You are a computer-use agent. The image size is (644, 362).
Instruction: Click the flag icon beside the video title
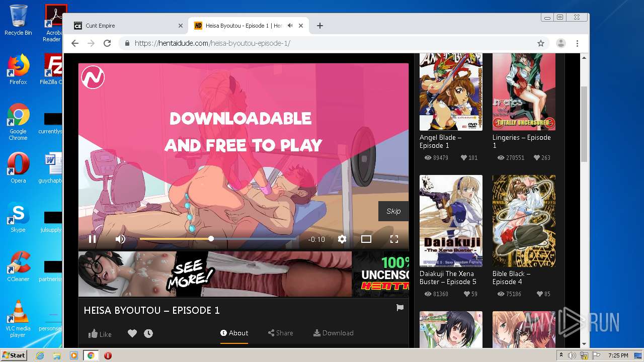pos(400,308)
